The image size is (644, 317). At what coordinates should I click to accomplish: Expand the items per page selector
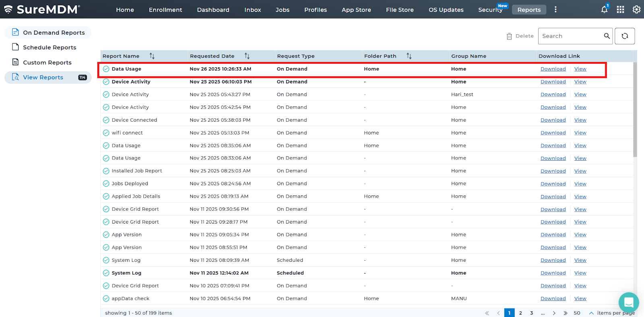(x=591, y=313)
